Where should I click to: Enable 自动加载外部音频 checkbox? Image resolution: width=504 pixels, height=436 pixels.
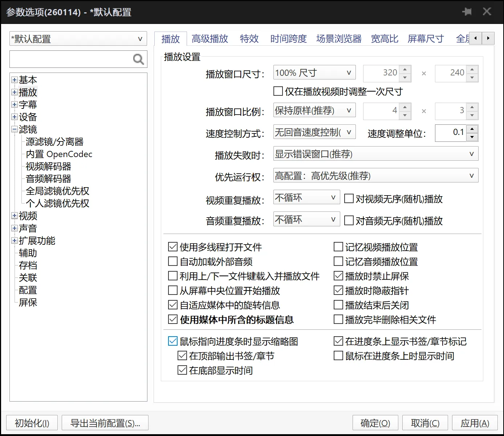pyautogui.click(x=172, y=261)
